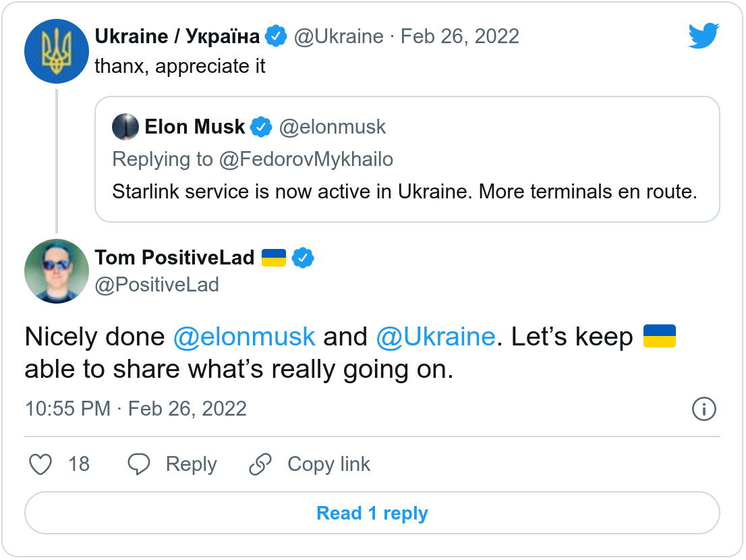Open quoted Starlink tweet text
746x560 pixels.
click(404, 192)
